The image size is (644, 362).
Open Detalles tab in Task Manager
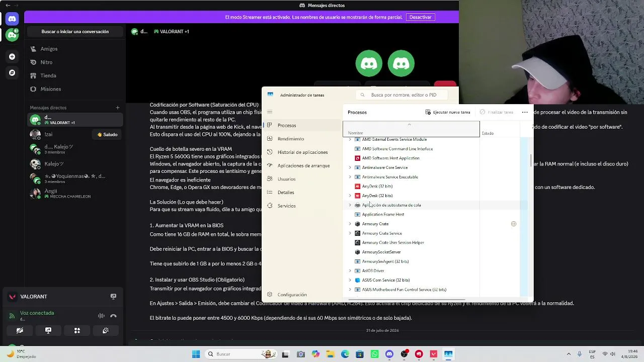click(302, 193)
